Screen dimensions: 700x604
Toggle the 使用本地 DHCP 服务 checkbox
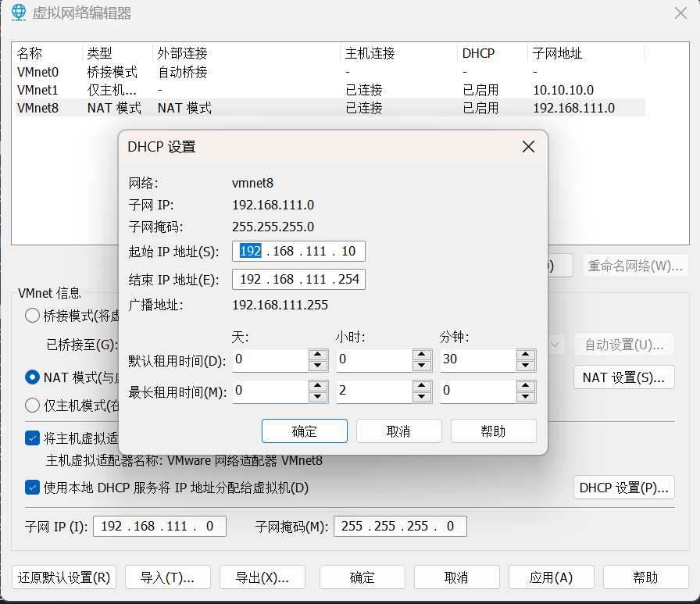(x=33, y=488)
